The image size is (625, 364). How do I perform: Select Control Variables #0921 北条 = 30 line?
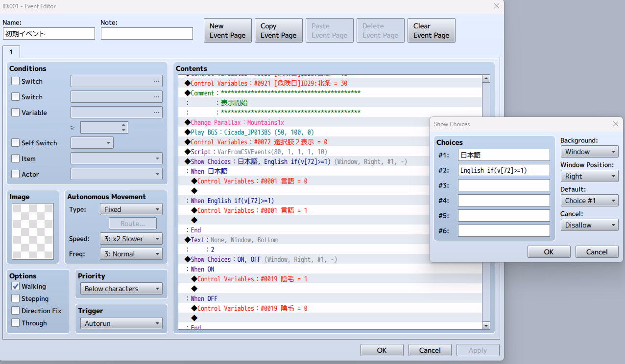click(x=330, y=83)
